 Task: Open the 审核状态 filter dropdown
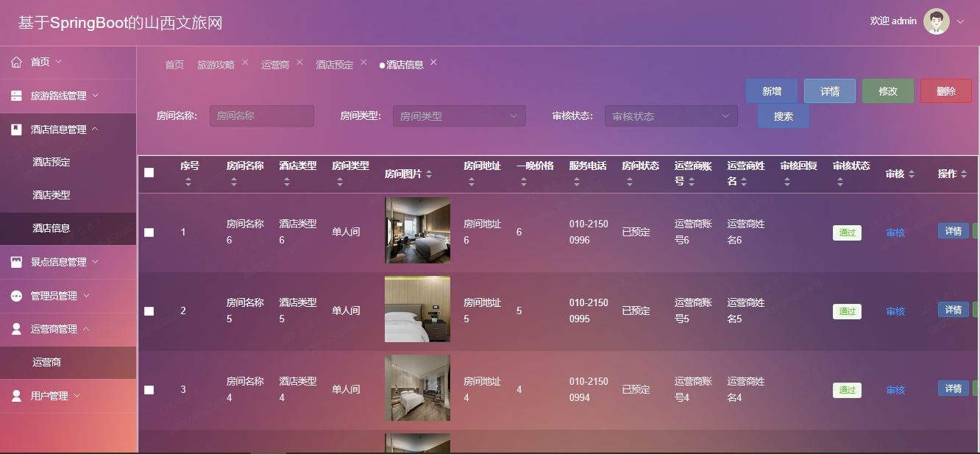[671, 116]
